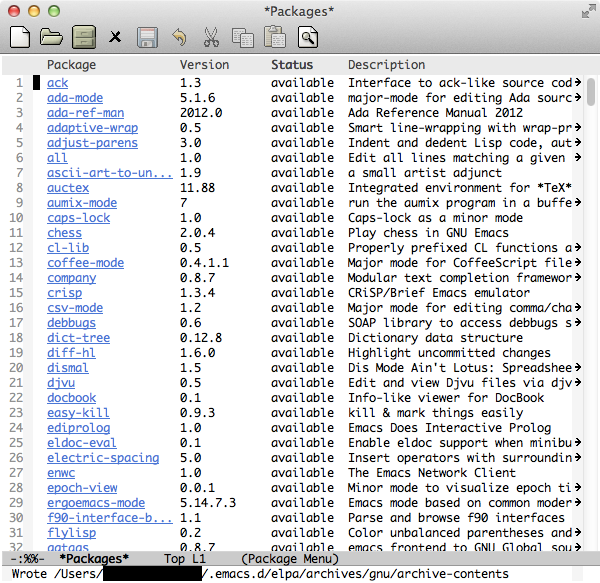
Task: Kill buffer using the X toolbar icon
Action: tap(115, 37)
